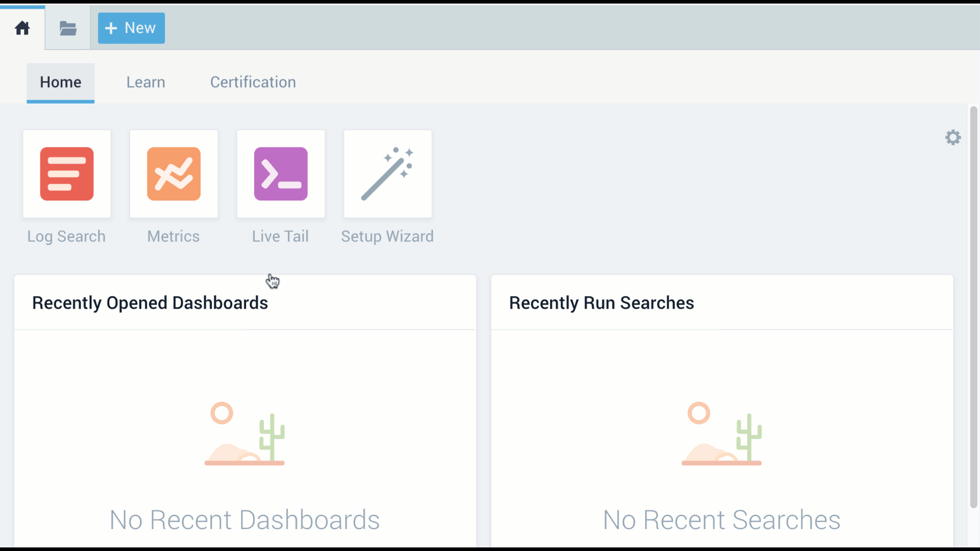
Task: Open the Log Search tile icon
Action: pos(67,174)
